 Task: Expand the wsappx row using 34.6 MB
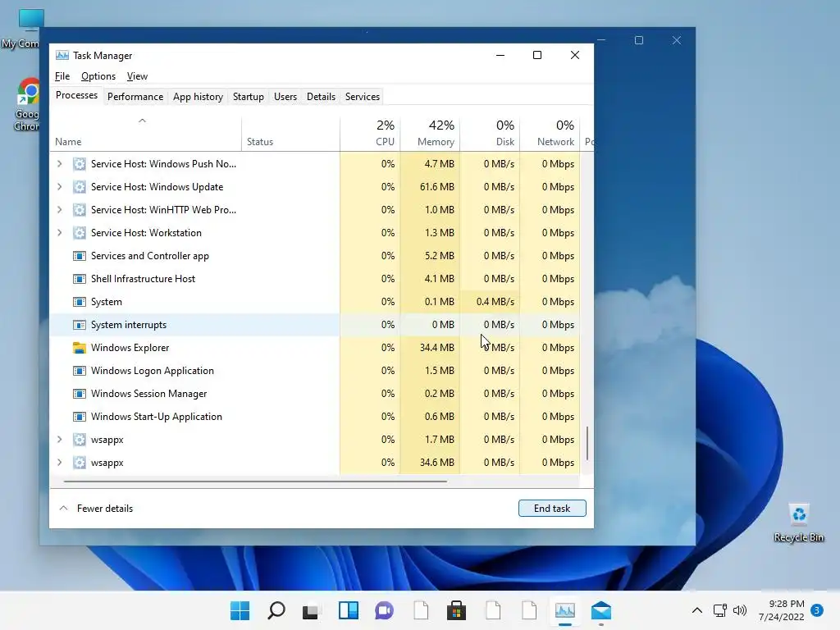pos(59,463)
